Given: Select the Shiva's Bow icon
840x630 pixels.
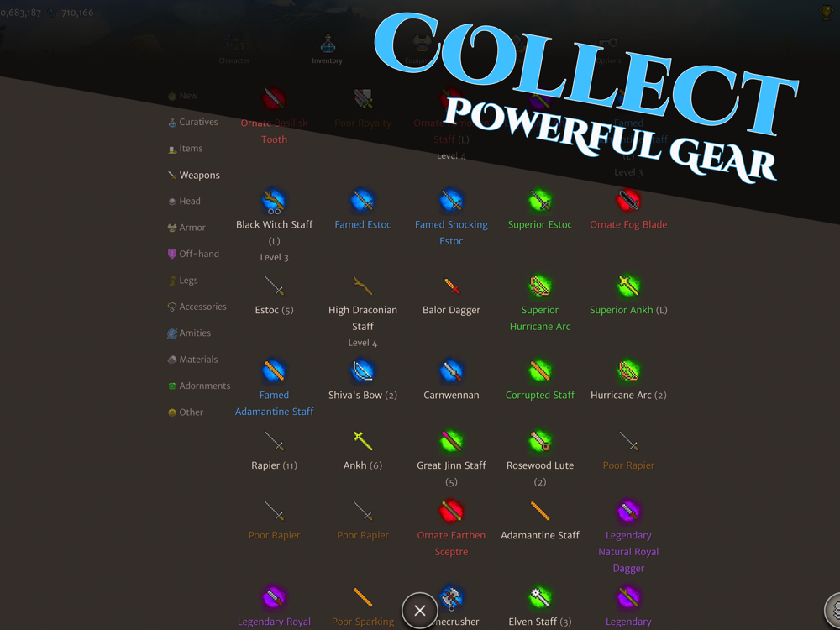Looking at the screenshot, I should point(363,370).
